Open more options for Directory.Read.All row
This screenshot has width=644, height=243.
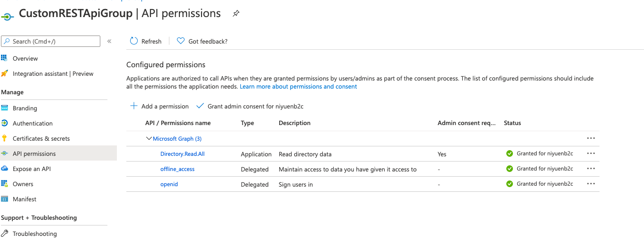tap(591, 153)
